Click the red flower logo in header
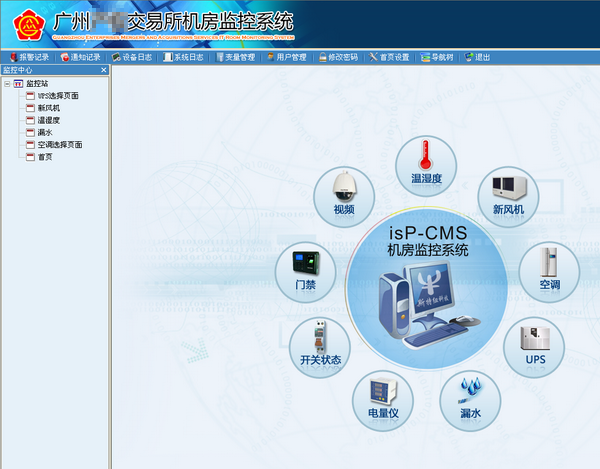The height and width of the screenshot is (469, 600). [29, 25]
